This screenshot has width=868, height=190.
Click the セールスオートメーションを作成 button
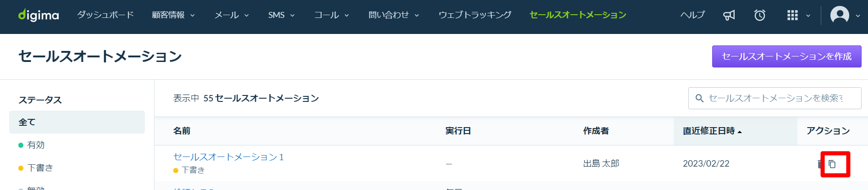coord(786,56)
